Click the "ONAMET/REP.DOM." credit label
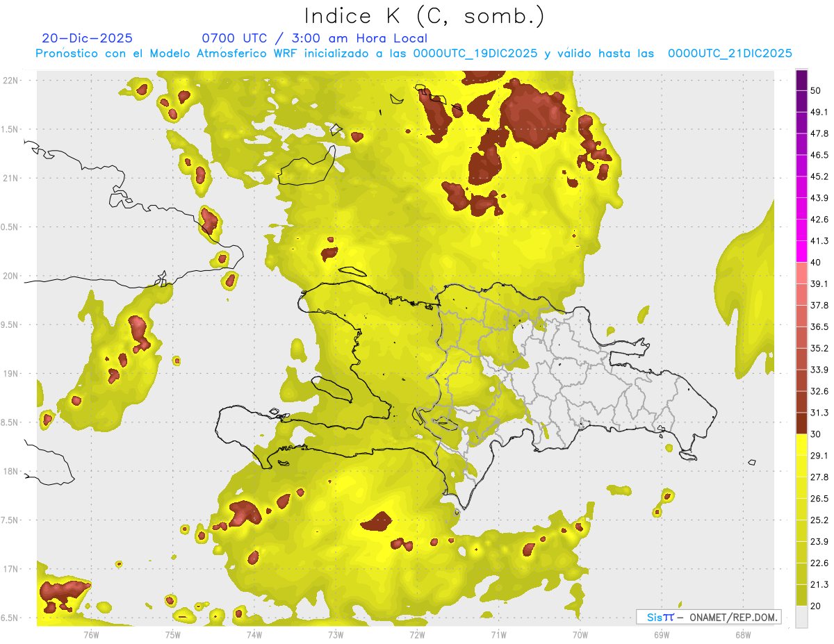This screenshot has height=644, width=834. point(732,617)
